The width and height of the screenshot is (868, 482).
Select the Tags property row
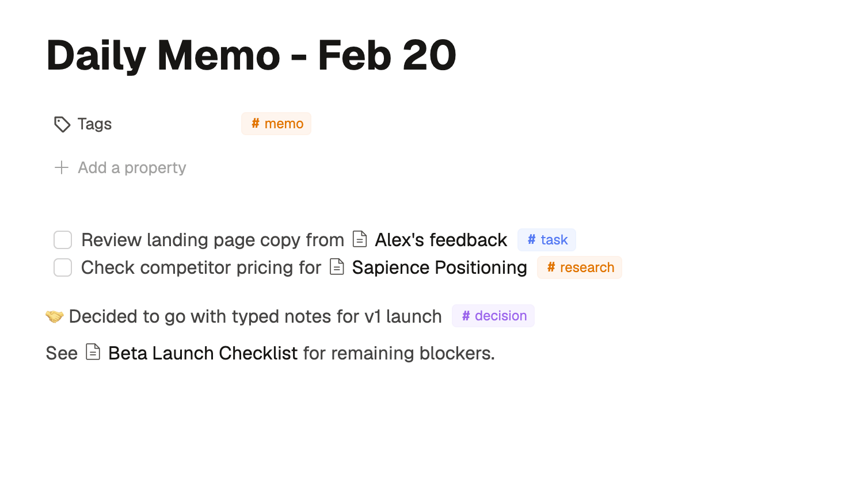point(94,124)
